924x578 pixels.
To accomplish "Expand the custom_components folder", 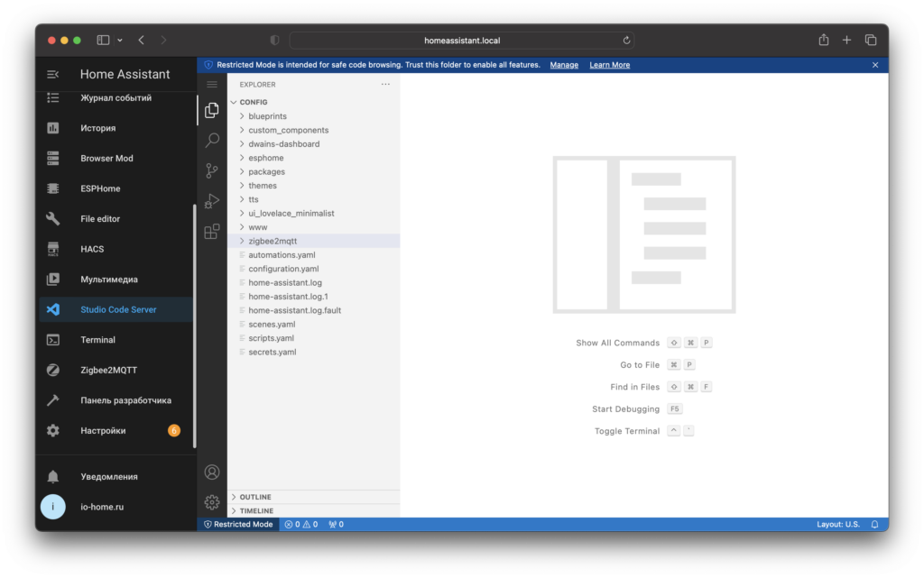I will pyautogui.click(x=313, y=130).
